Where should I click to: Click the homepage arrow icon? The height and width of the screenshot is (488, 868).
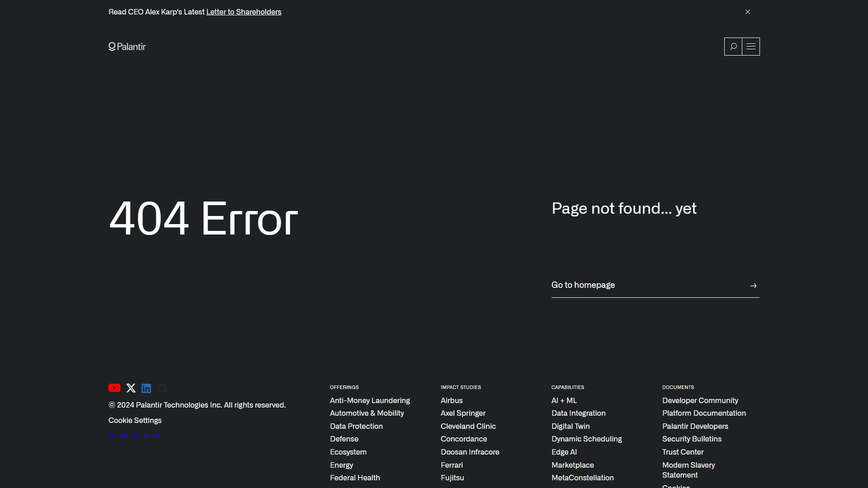[x=753, y=285]
